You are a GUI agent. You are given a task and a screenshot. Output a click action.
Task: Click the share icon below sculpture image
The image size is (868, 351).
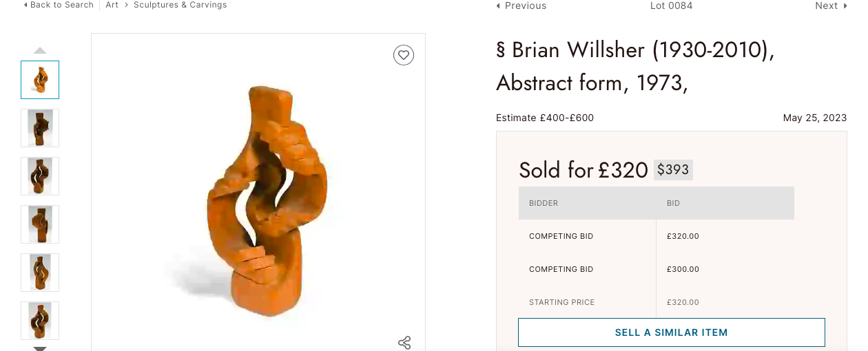(404, 342)
